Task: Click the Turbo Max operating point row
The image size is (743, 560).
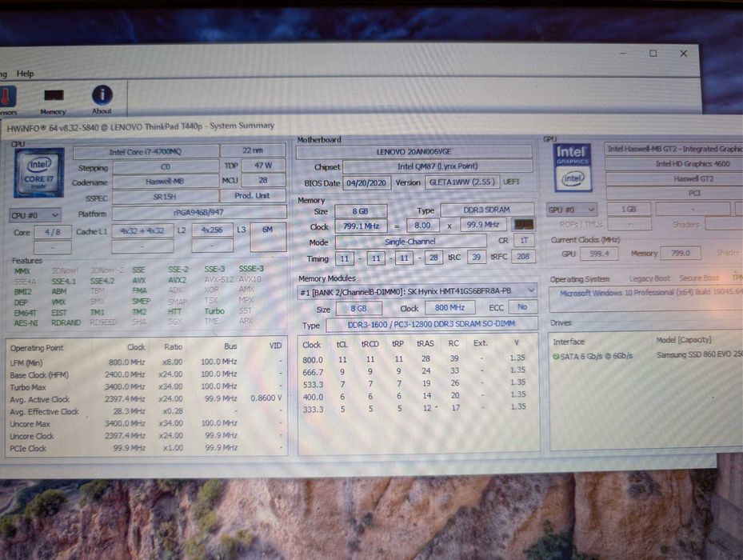Action: click(x=146, y=387)
